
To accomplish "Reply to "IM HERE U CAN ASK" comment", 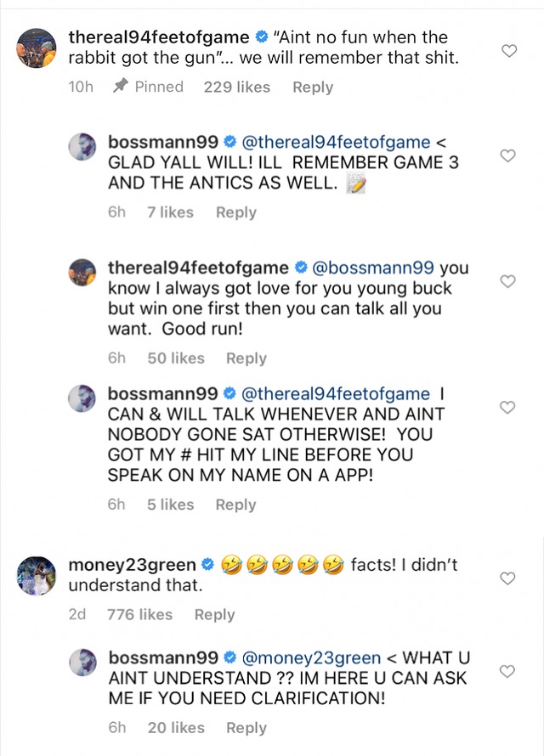I will click(246, 727).
